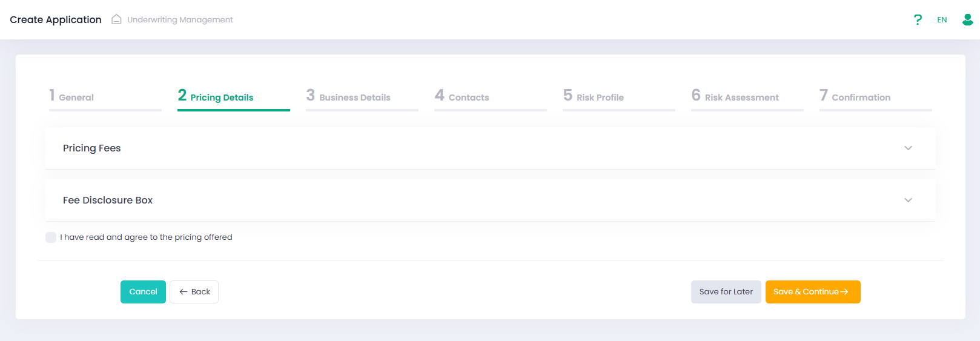Click the Pricing Fees section title

(92, 148)
